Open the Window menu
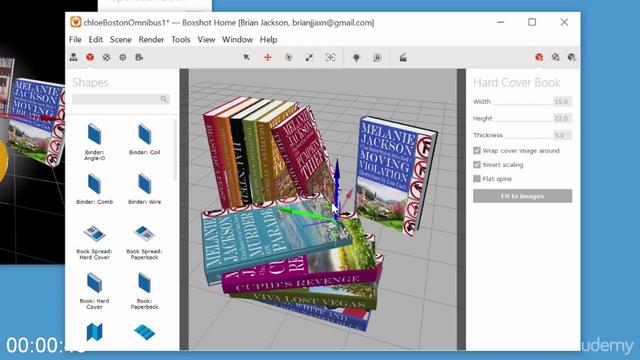 (x=237, y=40)
